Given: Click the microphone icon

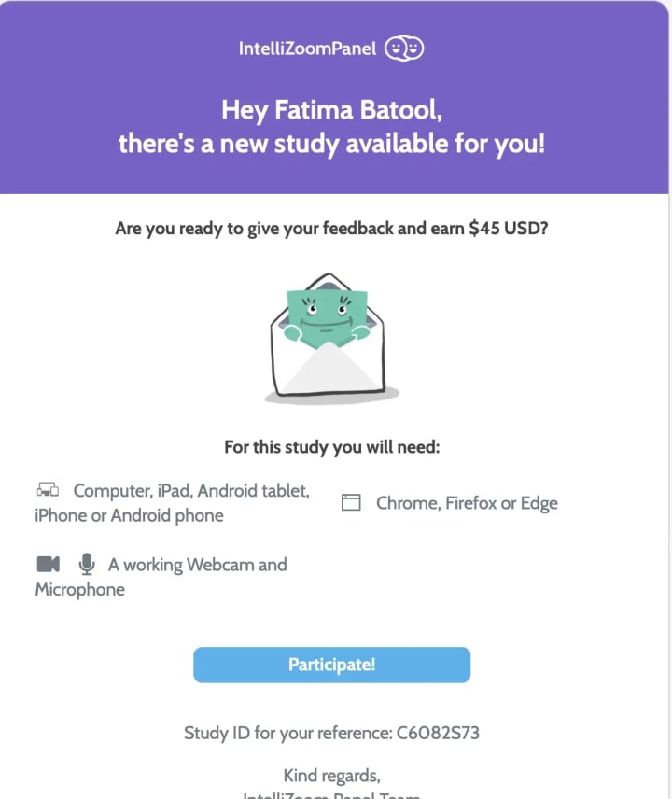Looking at the screenshot, I should pos(87,564).
